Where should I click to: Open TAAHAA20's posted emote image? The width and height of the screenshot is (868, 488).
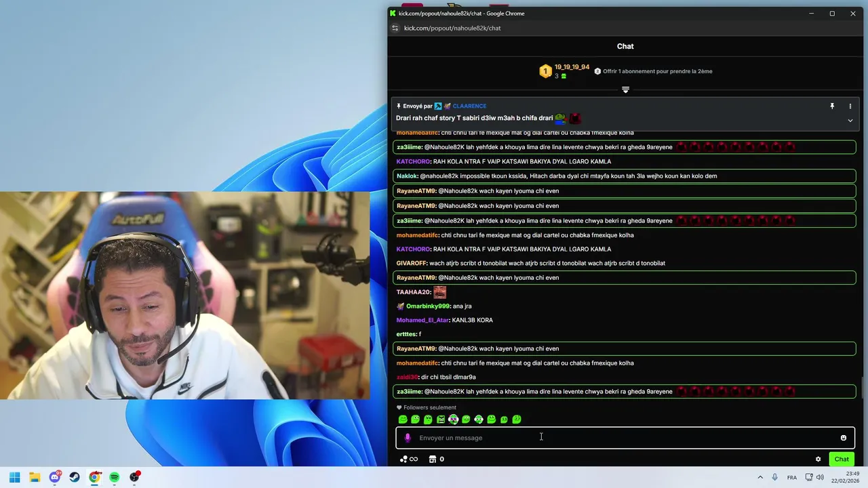[439, 292]
